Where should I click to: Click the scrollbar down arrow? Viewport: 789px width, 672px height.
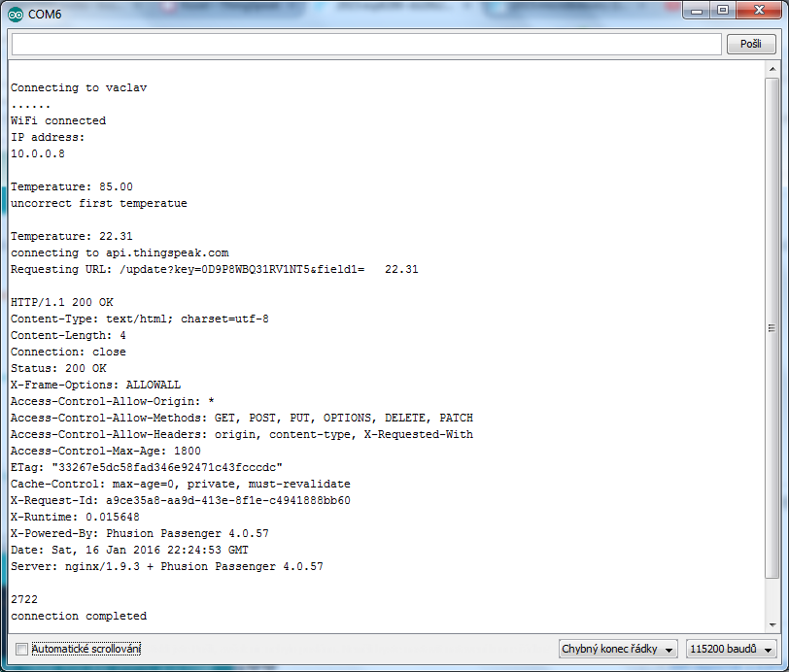click(x=772, y=625)
